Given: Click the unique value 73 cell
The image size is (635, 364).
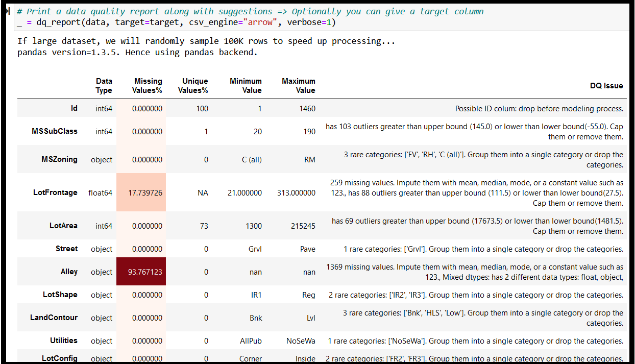Looking at the screenshot, I should point(204,226).
